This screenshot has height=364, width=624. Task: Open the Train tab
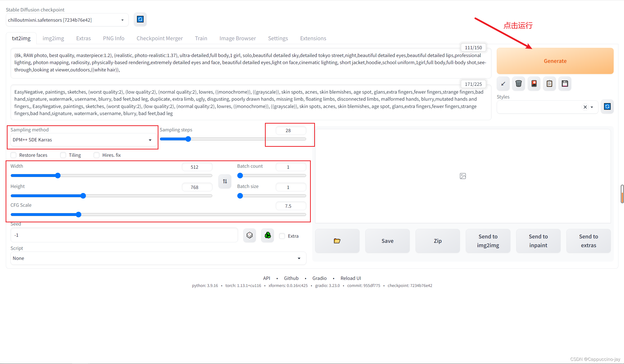pyautogui.click(x=201, y=38)
